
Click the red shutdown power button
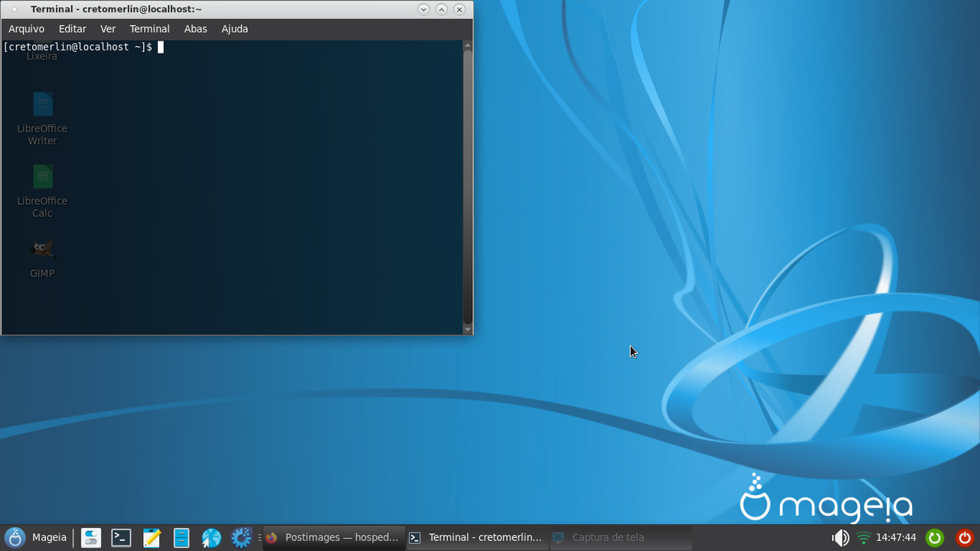point(964,538)
